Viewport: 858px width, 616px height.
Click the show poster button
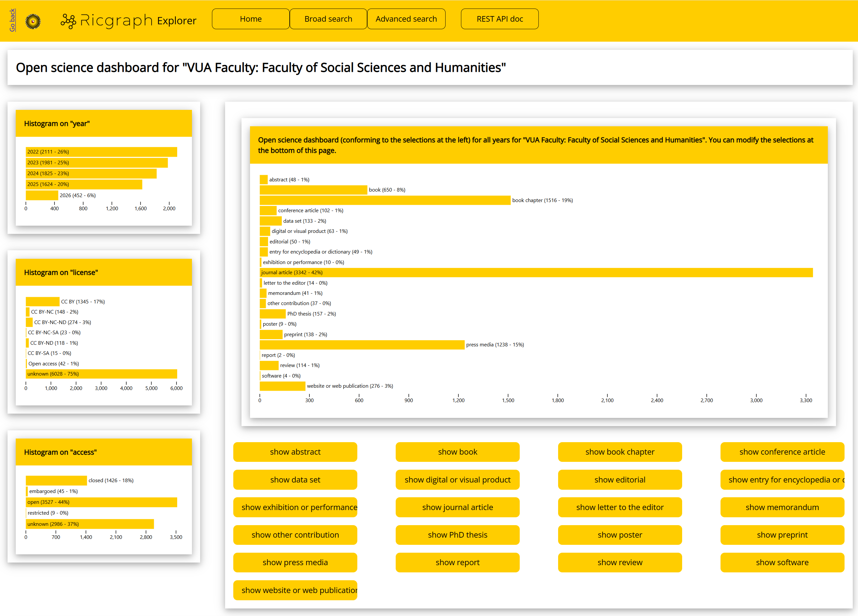[x=620, y=535]
